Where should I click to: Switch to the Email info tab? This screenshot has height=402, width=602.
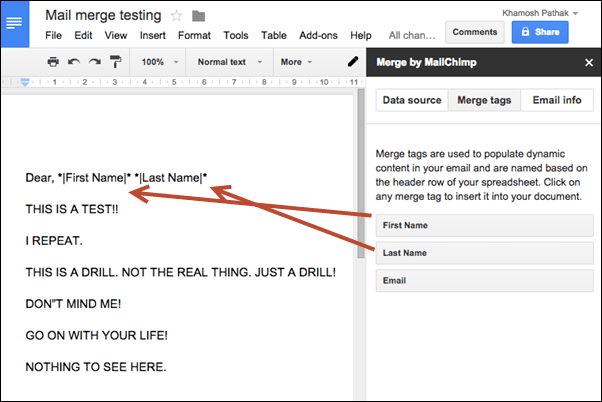pyautogui.click(x=557, y=100)
